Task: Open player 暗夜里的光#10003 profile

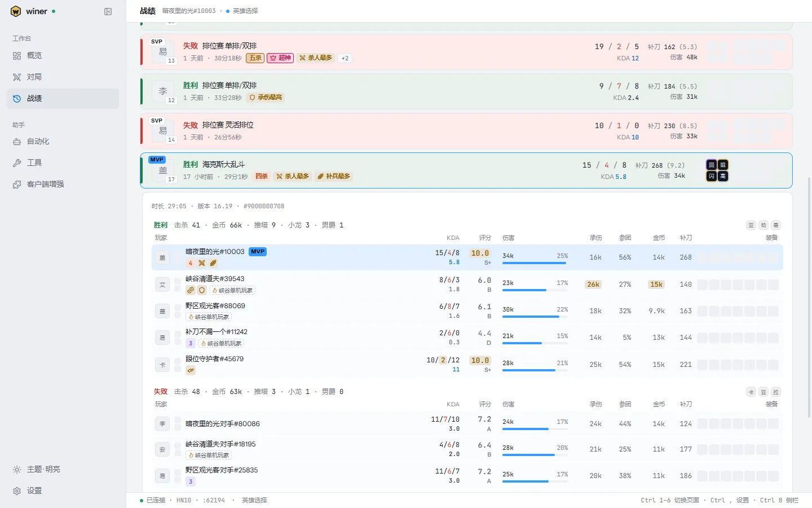Action: [215, 252]
